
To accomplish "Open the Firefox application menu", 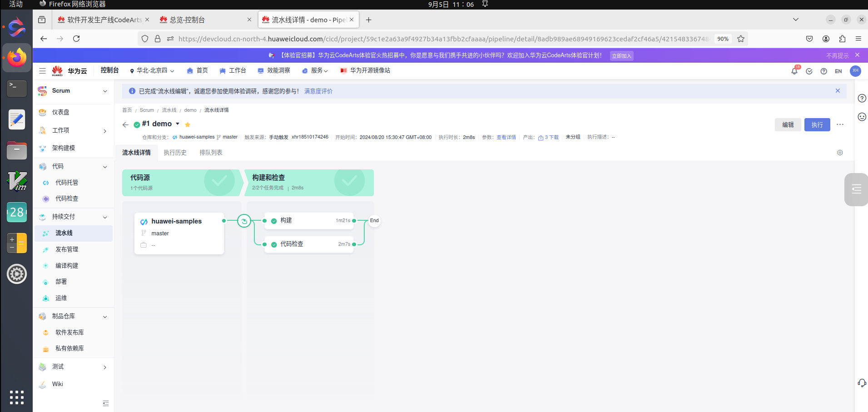I will click(858, 39).
